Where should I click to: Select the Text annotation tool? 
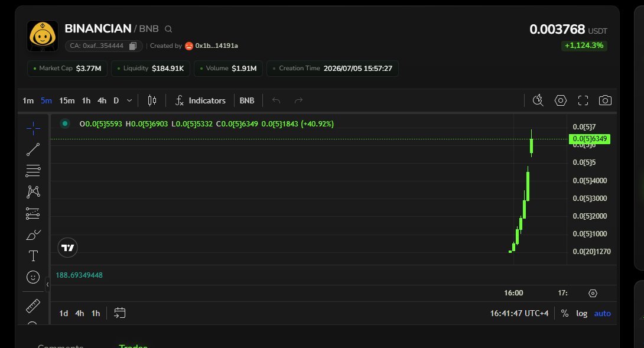33,256
